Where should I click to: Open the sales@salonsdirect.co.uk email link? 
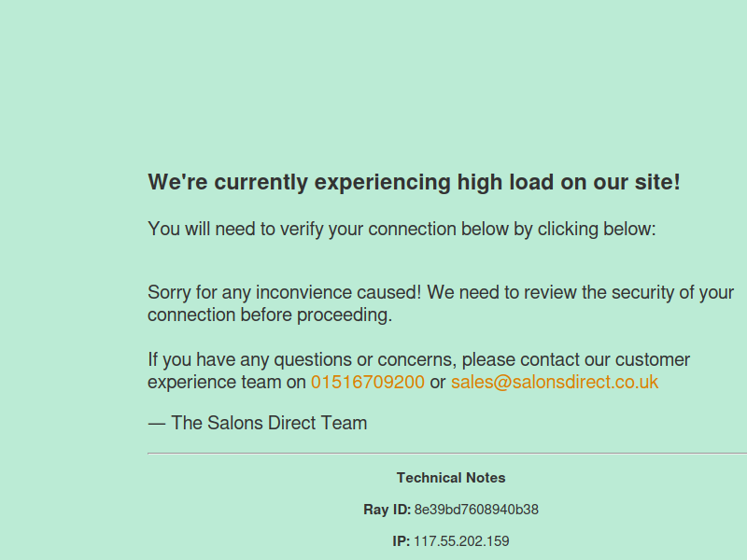[555, 382]
